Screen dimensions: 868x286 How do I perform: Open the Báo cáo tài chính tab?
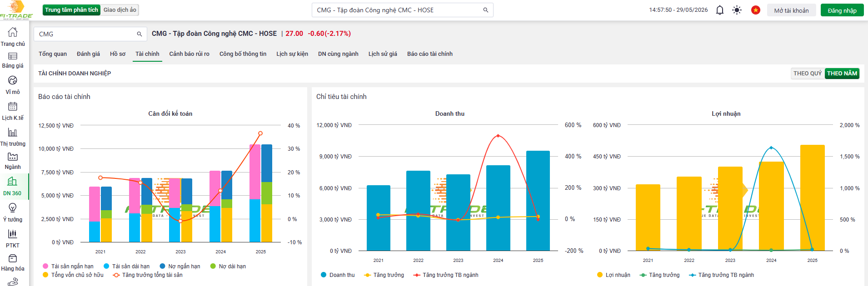[430, 54]
